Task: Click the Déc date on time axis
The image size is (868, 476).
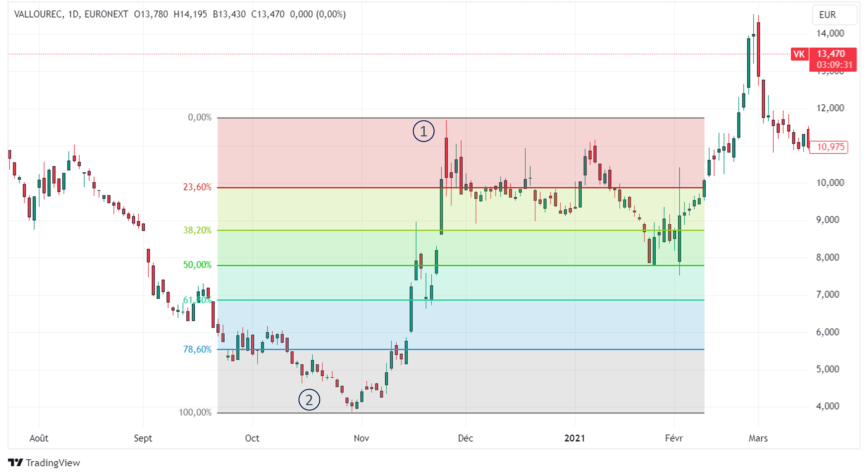Action: coord(465,438)
